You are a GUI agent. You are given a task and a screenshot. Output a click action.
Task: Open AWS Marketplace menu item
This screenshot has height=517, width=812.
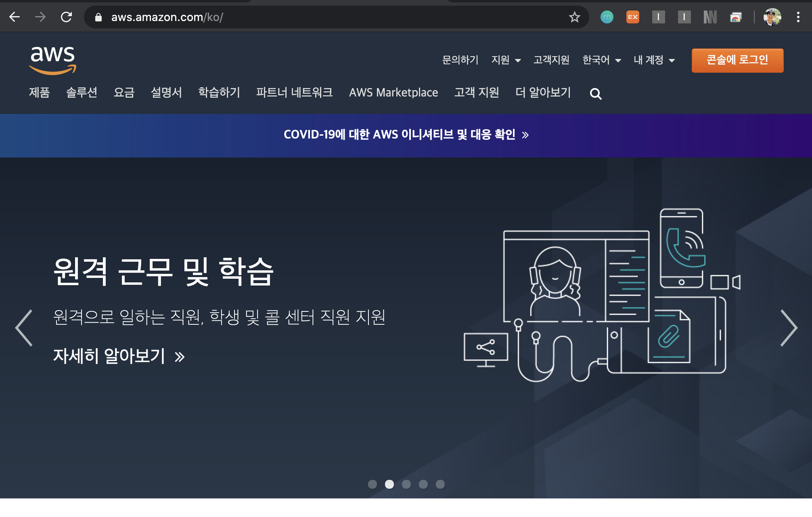[x=393, y=92]
